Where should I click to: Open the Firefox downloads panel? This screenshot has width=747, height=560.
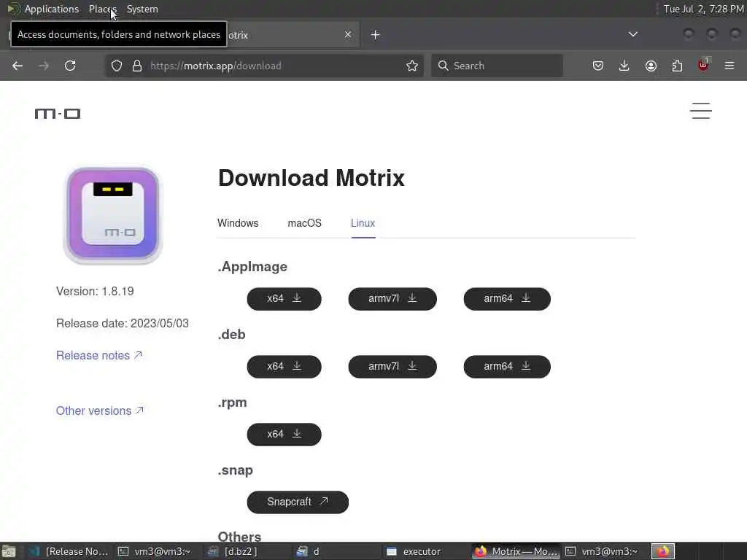click(x=624, y=66)
